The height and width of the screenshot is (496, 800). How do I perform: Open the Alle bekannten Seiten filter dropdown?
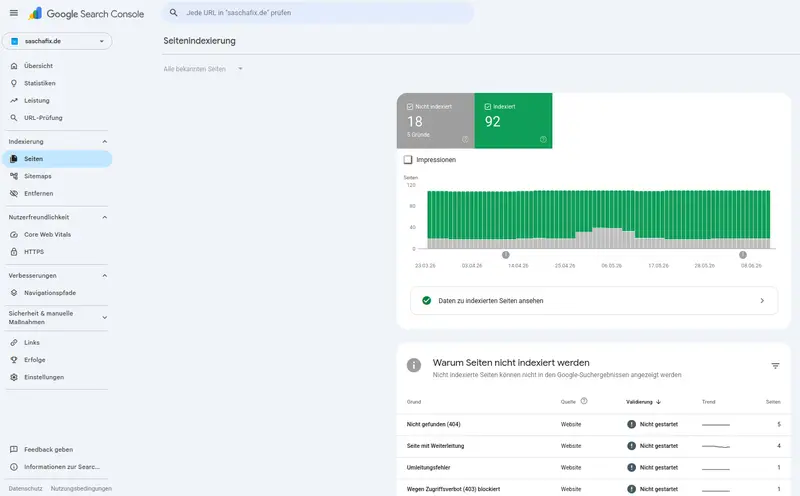pos(203,69)
